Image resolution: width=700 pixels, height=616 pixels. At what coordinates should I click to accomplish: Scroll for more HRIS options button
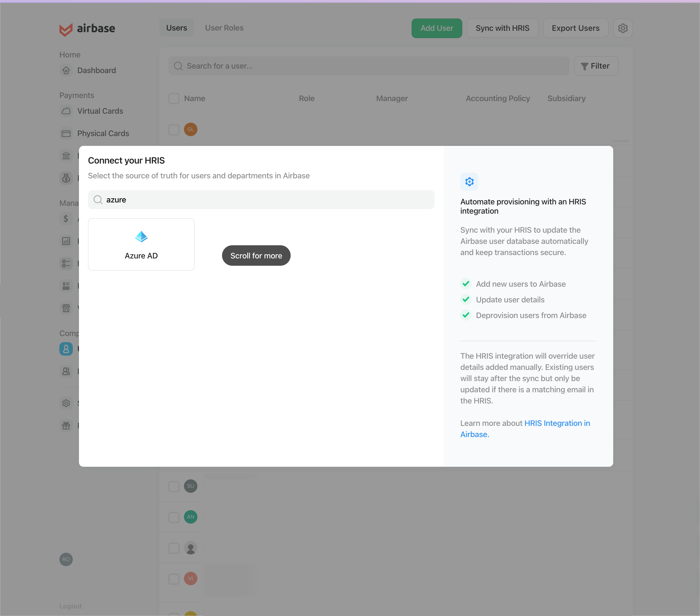tap(256, 255)
